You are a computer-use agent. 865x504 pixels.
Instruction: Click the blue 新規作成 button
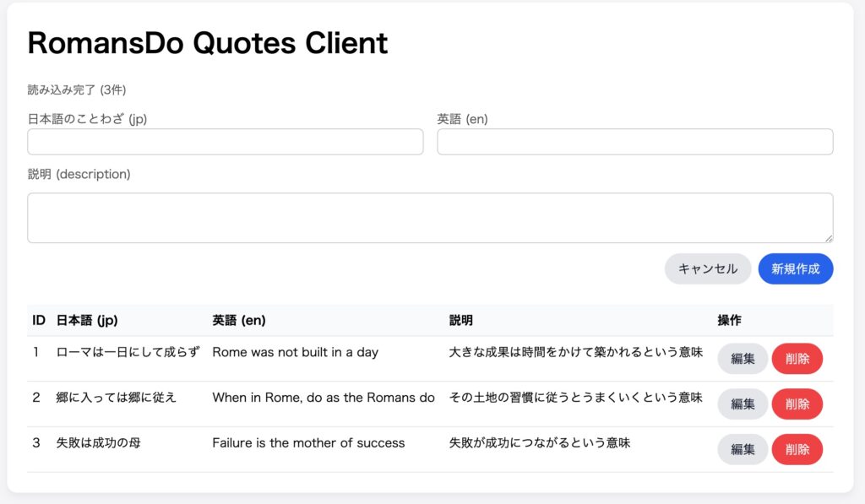click(795, 268)
